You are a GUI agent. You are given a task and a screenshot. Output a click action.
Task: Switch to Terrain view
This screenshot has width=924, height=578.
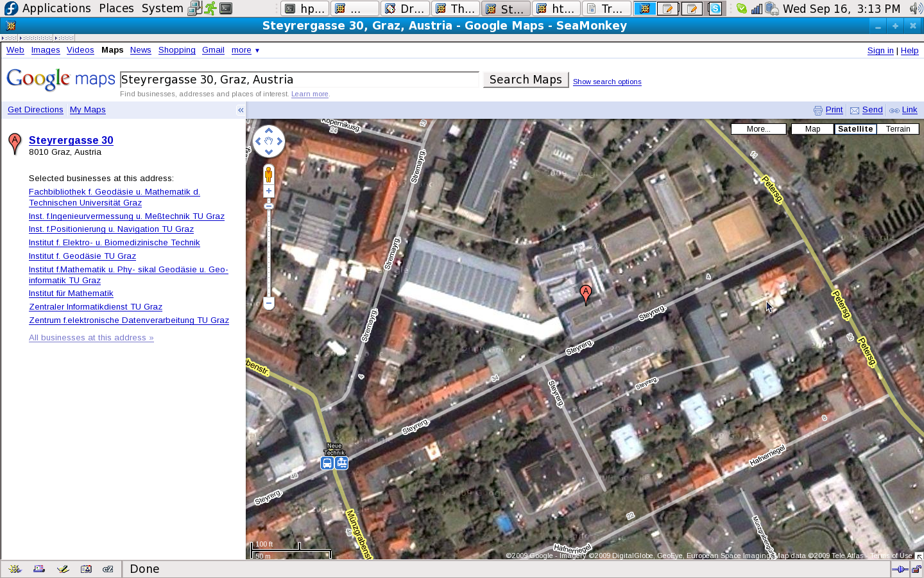point(898,129)
